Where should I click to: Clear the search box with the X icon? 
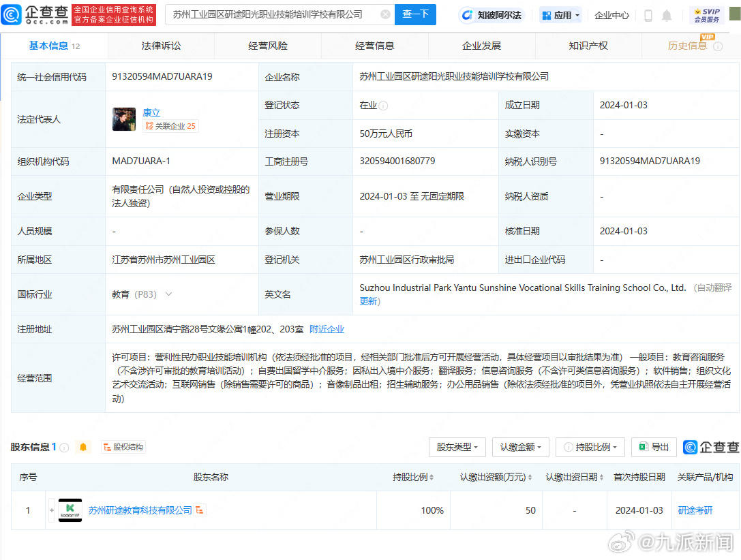385,14
